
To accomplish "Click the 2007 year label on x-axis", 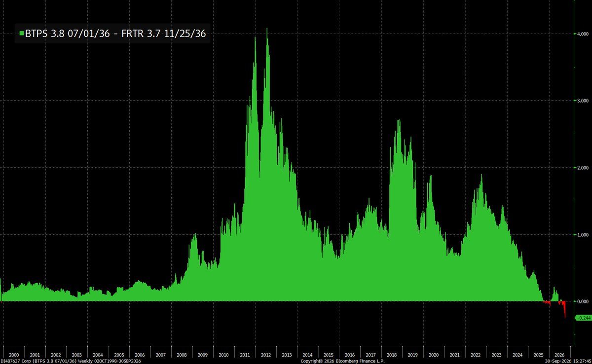I will click(x=161, y=355).
